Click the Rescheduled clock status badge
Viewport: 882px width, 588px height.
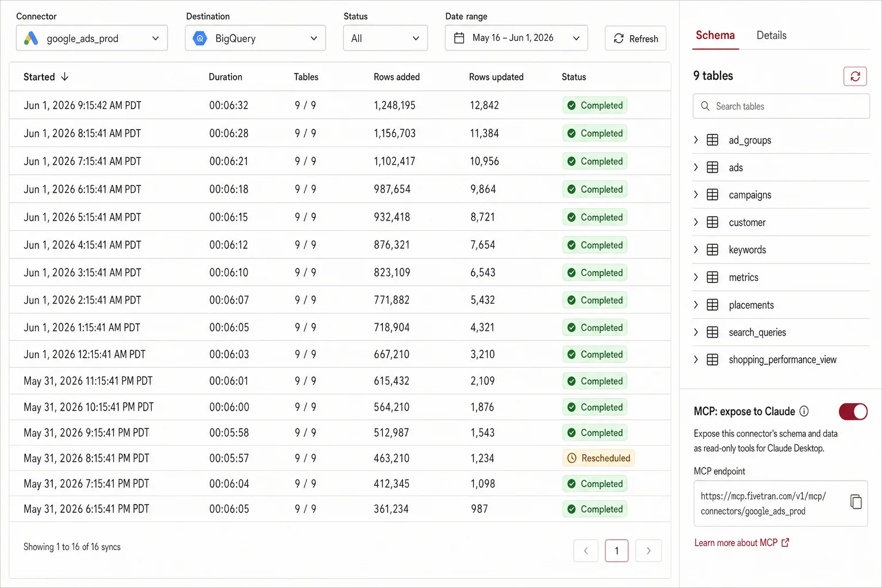coord(598,458)
